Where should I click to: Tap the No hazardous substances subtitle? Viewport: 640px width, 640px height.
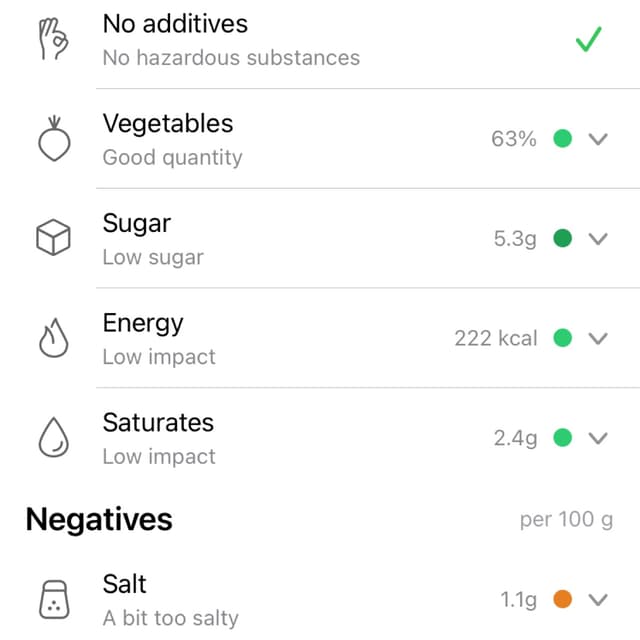231,58
